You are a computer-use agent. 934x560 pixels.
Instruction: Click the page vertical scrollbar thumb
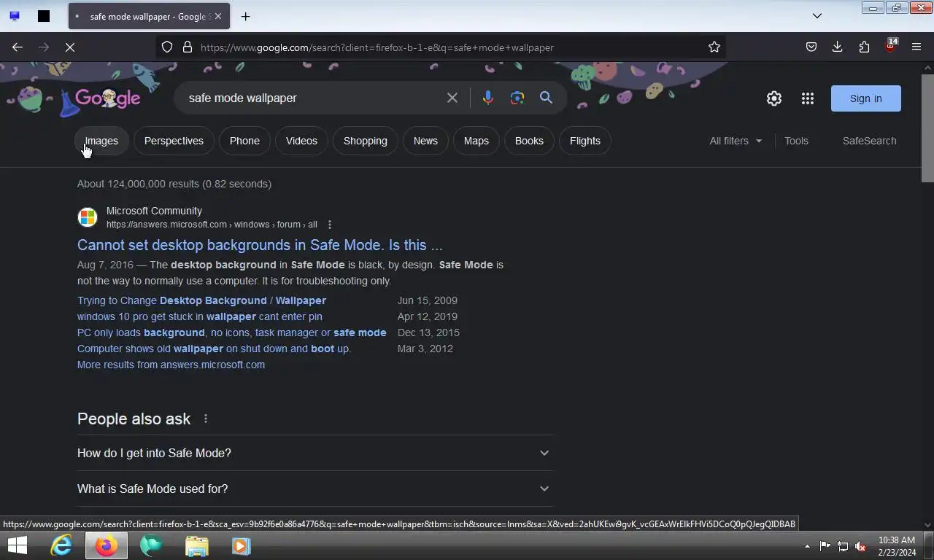[927, 128]
